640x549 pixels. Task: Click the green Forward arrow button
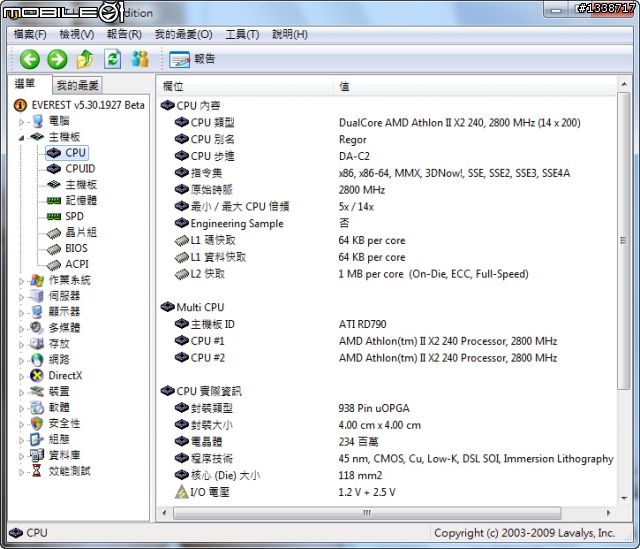[57, 60]
